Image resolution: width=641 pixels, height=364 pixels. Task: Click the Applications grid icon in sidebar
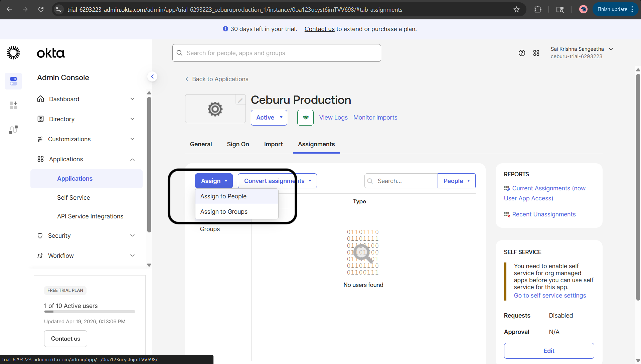coord(41,159)
